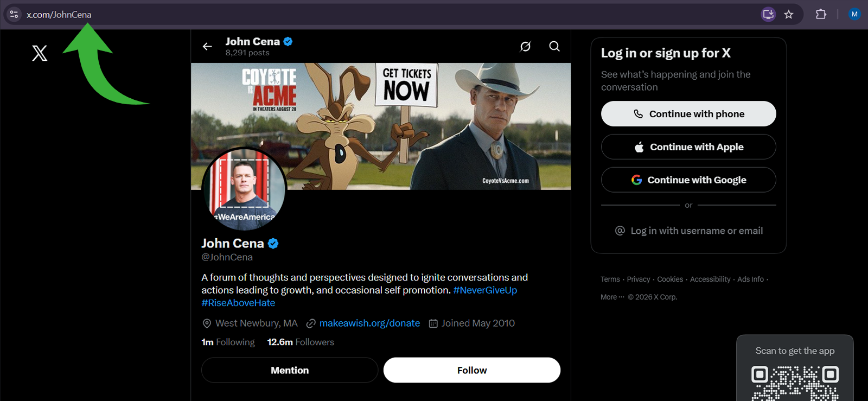Open the Accessibility footer link
Viewport: 868px width, 401px height.
click(x=710, y=279)
